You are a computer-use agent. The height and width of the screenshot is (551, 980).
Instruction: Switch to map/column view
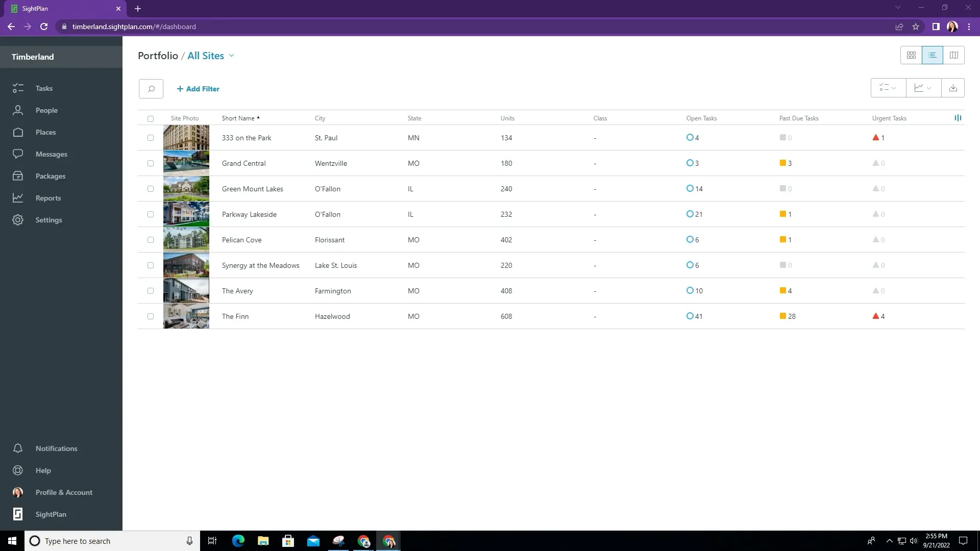[953, 55]
